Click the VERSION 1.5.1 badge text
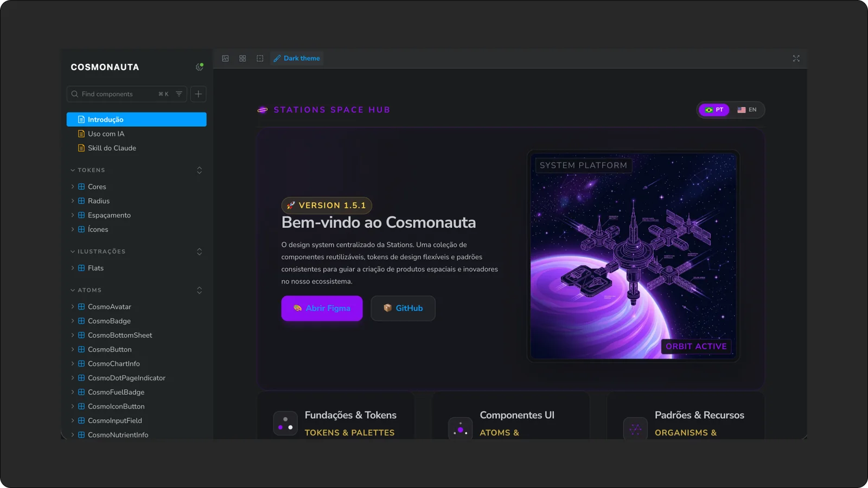868x488 pixels. pyautogui.click(x=332, y=206)
